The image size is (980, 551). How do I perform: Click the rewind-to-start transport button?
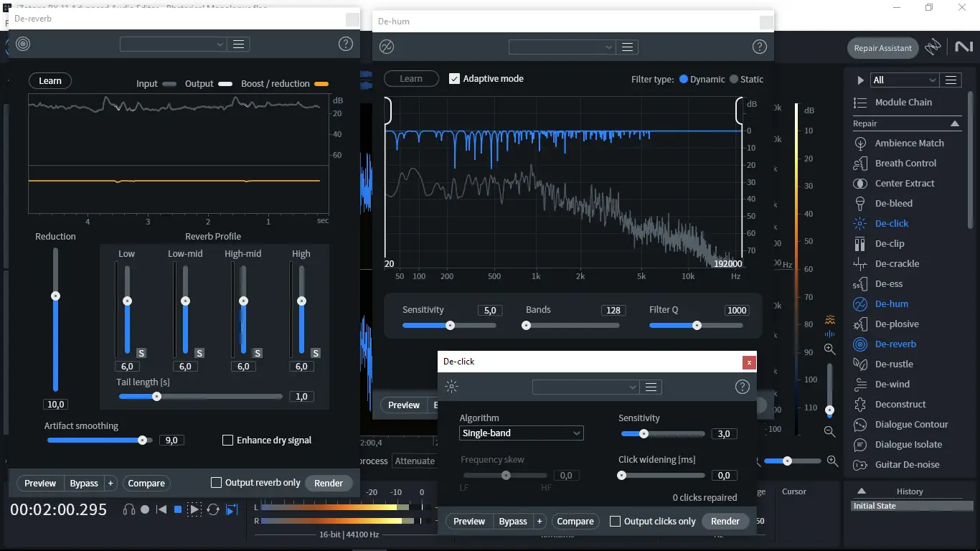[161, 509]
